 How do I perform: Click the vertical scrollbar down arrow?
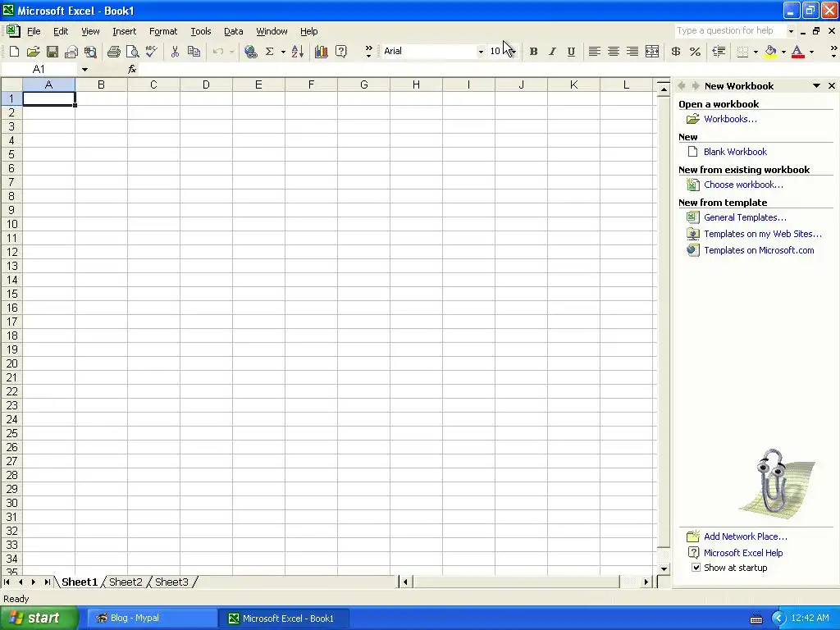pos(664,568)
